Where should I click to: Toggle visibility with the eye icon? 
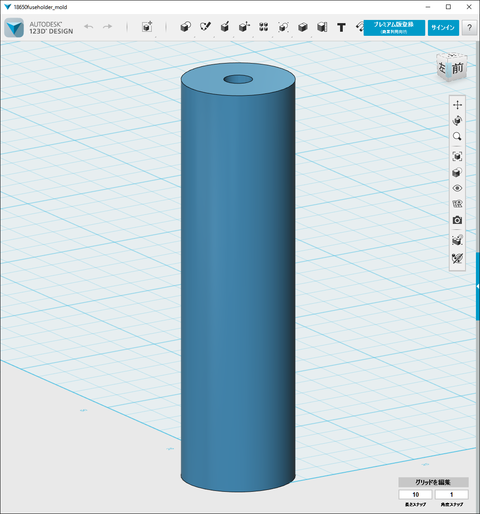(457, 188)
